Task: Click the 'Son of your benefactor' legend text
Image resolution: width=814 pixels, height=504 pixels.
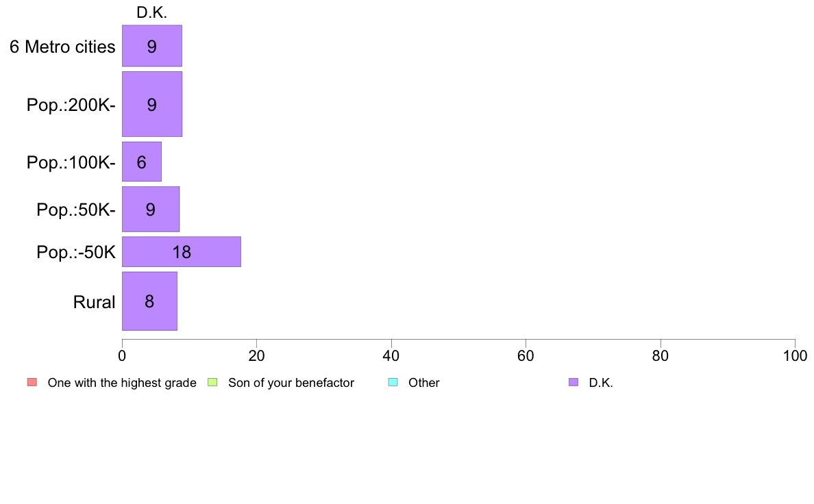Action: coord(291,383)
